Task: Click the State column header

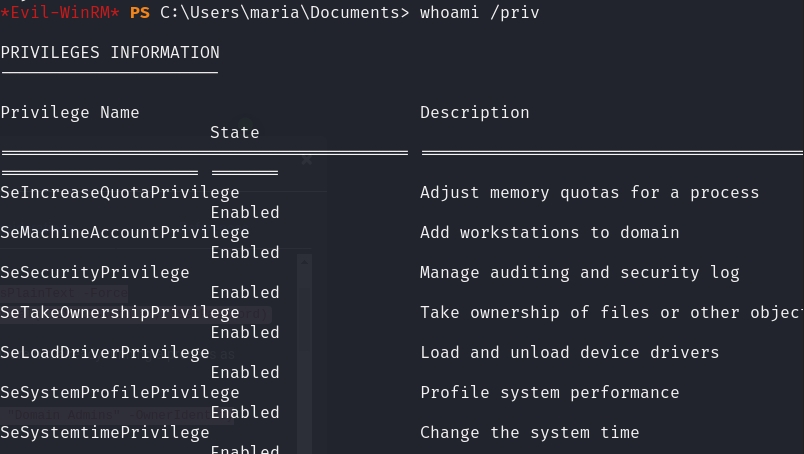Action: (x=234, y=133)
